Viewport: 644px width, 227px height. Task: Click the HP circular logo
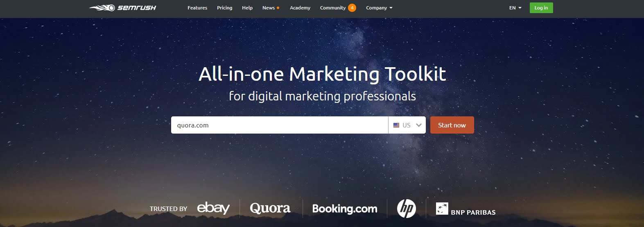(407, 209)
